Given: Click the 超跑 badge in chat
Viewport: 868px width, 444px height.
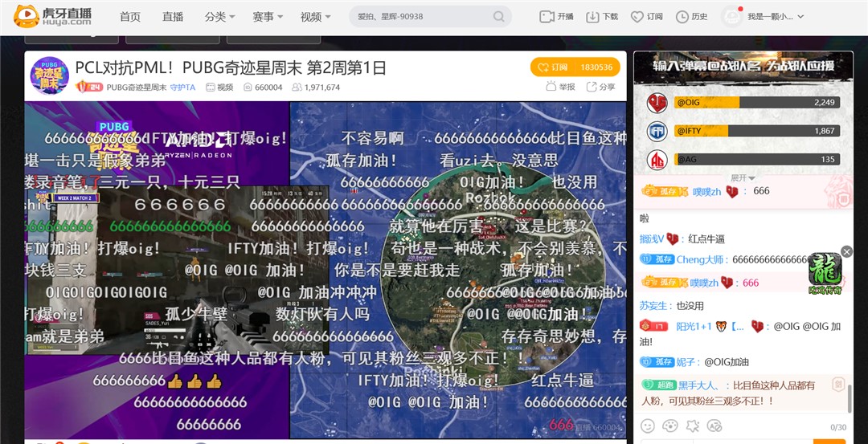Looking at the screenshot, I should [x=658, y=385].
